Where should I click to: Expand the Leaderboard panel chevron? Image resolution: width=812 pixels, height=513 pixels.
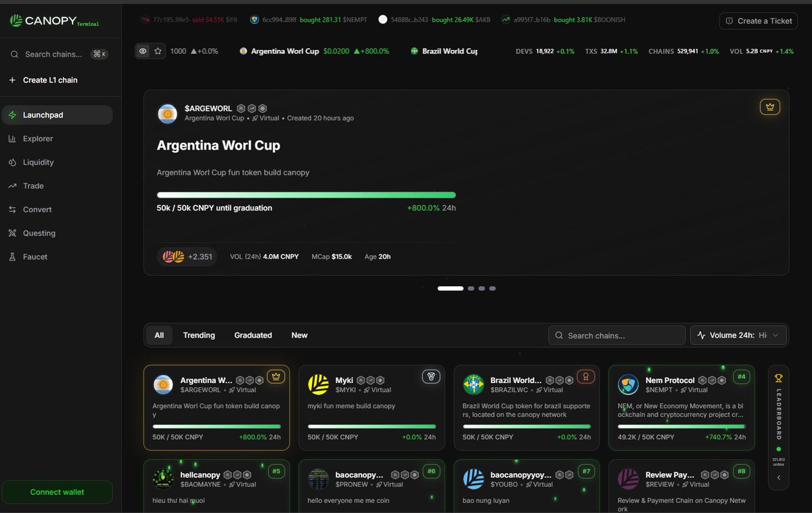(x=778, y=478)
